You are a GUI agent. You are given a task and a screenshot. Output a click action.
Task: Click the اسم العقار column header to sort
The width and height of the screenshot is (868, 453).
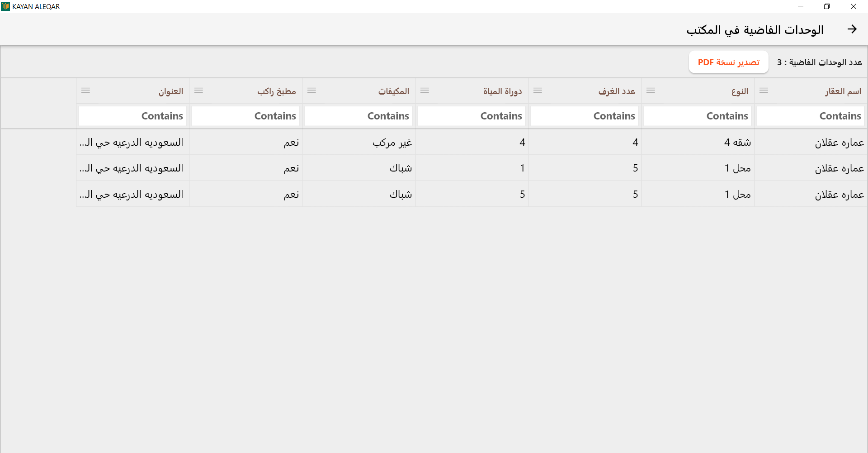(x=843, y=91)
